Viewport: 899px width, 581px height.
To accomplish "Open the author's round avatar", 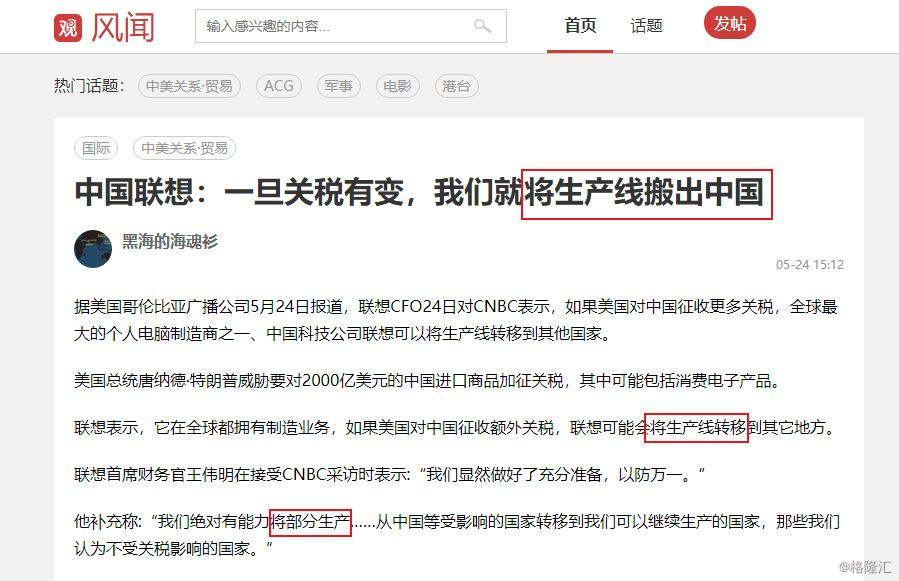I will click(x=93, y=249).
